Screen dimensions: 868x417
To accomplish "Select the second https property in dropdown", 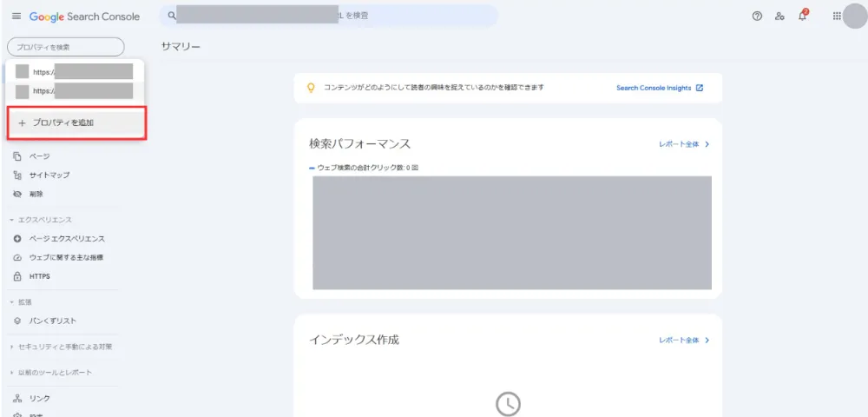I will click(x=75, y=91).
